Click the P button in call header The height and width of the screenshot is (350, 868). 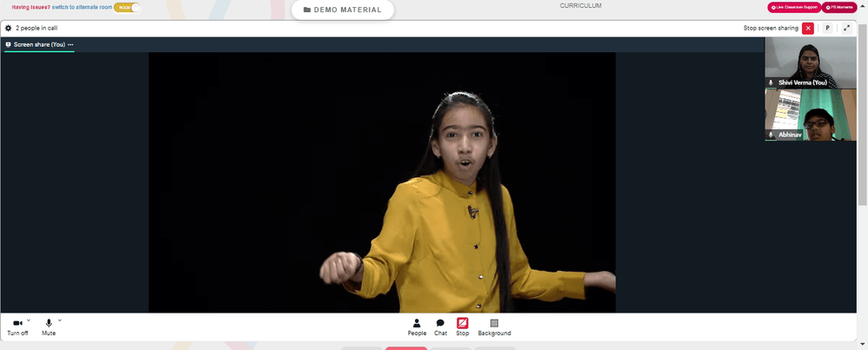827,29
